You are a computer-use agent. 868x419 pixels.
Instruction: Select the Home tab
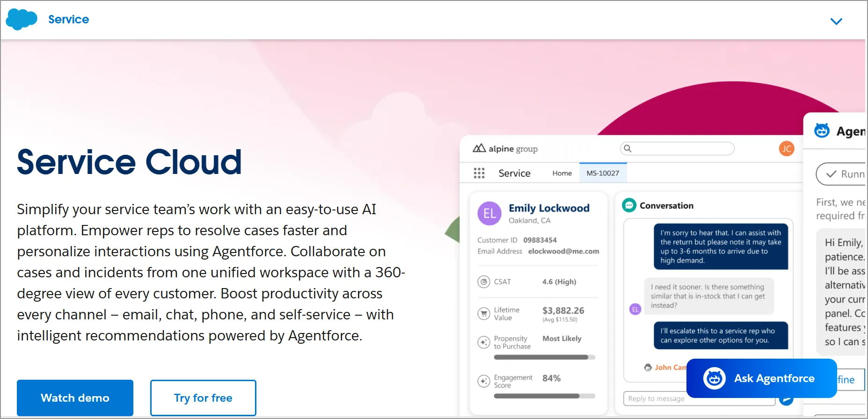(562, 173)
